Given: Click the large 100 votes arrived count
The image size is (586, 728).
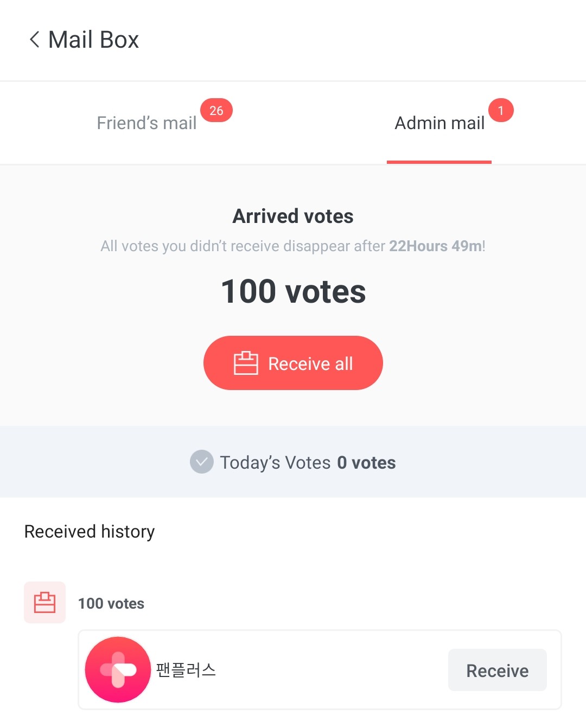Looking at the screenshot, I should point(293,291).
